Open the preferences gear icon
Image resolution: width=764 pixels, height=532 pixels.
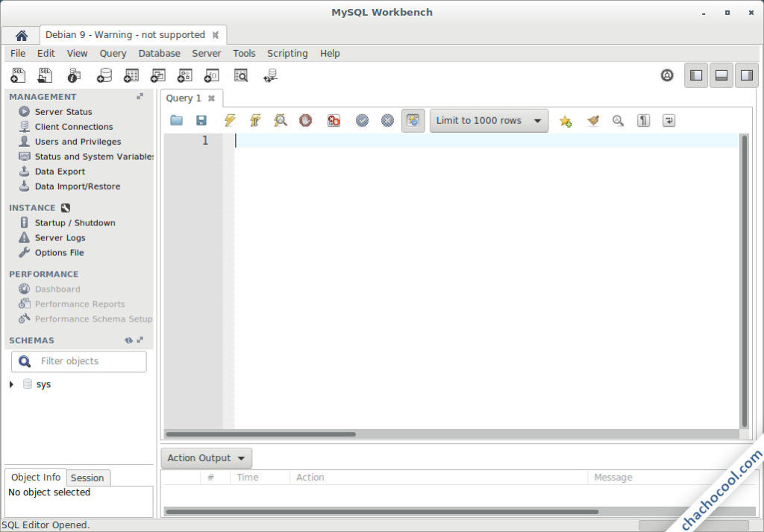[x=667, y=75]
